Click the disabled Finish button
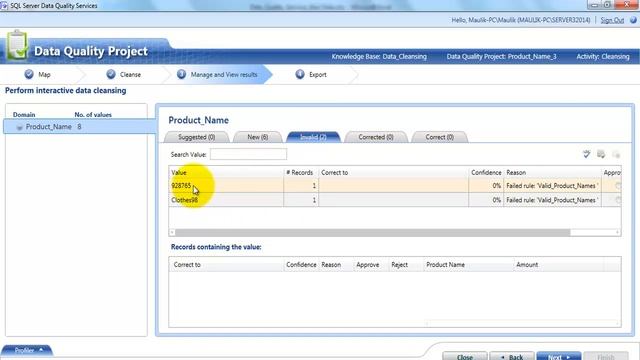Image resolution: width=640 pixels, height=360 pixels. [606, 356]
